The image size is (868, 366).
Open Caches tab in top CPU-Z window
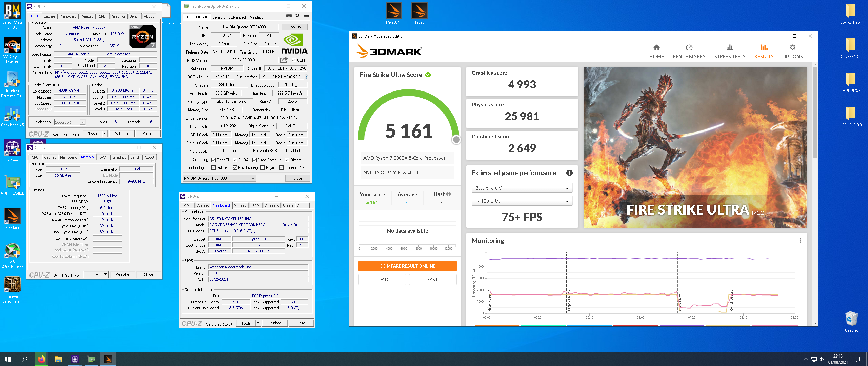pyautogui.click(x=49, y=16)
